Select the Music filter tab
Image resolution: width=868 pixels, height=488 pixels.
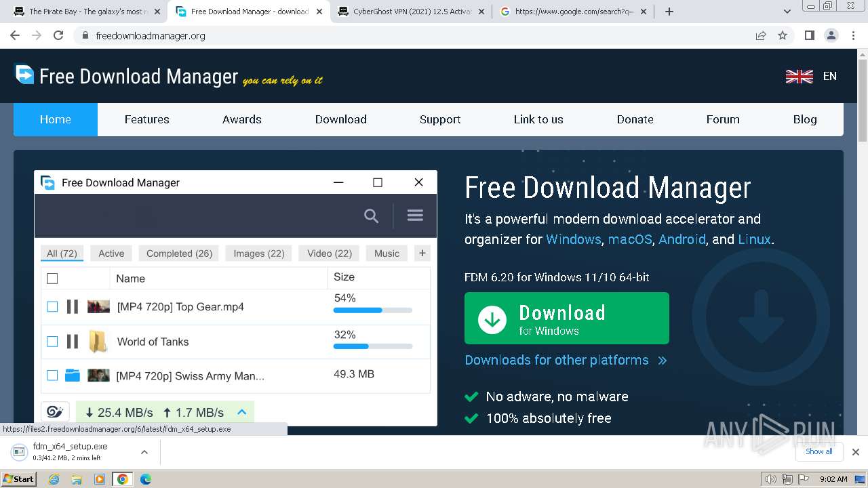click(387, 253)
